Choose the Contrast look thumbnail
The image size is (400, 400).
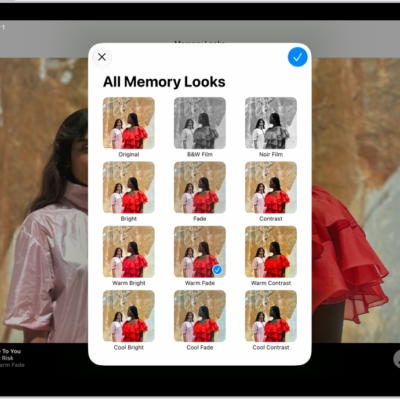pos(271,187)
